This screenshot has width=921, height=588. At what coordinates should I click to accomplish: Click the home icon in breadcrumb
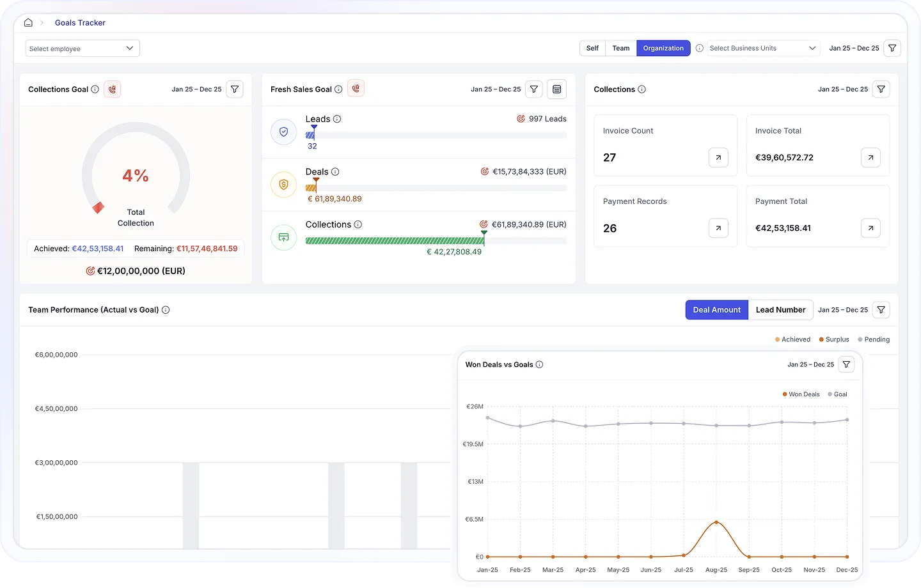[x=28, y=23]
